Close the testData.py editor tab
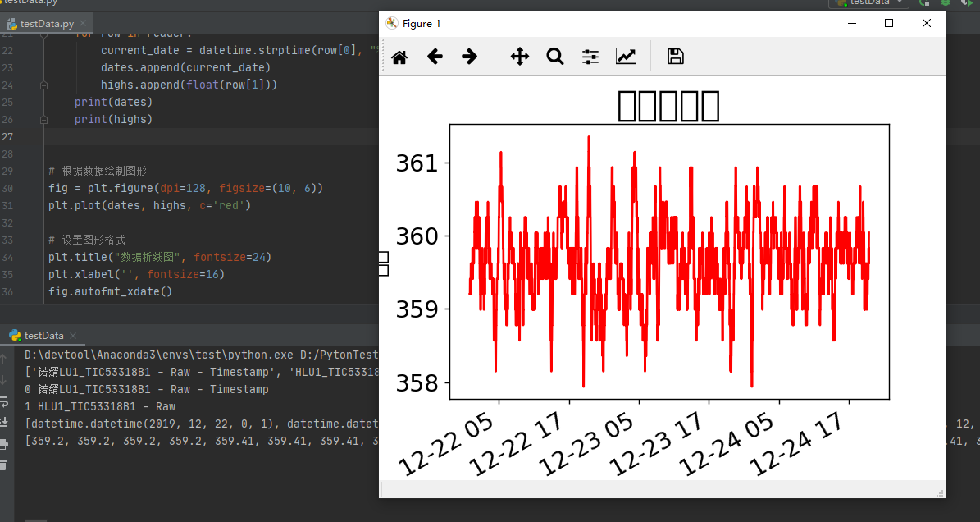 tap(83, 23)
